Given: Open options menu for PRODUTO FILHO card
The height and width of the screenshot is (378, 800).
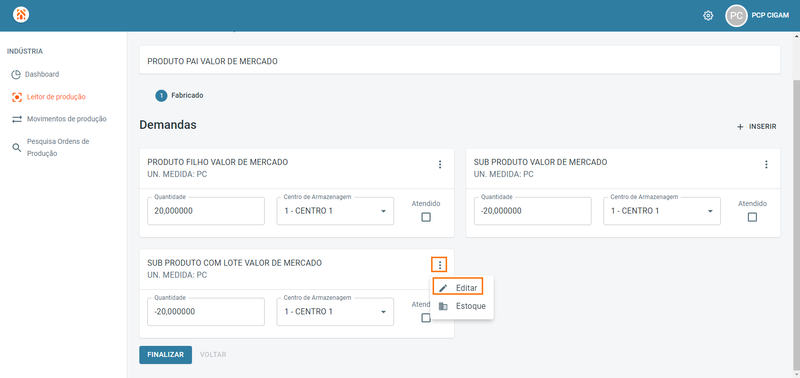Looking at the screenshot, I should pyautogui.click(x=440, y=164).
